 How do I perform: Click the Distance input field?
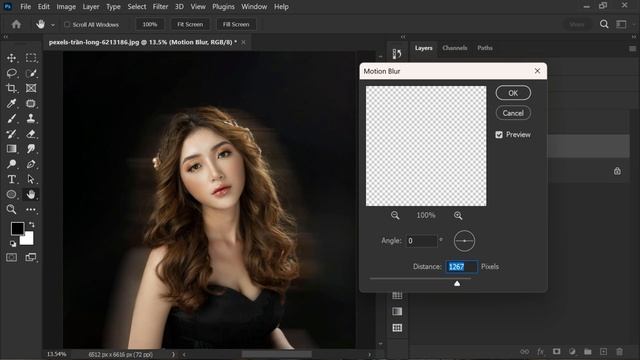(461, 267)
